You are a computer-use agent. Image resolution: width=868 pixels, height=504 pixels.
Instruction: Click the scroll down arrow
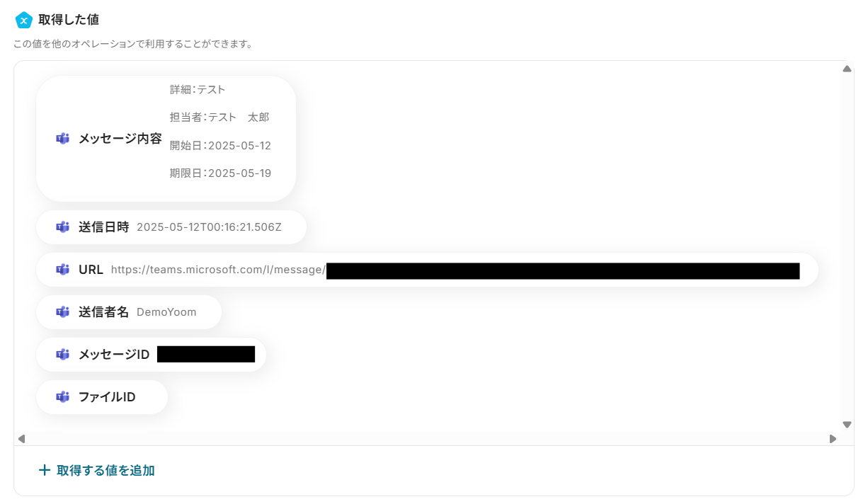847,425
